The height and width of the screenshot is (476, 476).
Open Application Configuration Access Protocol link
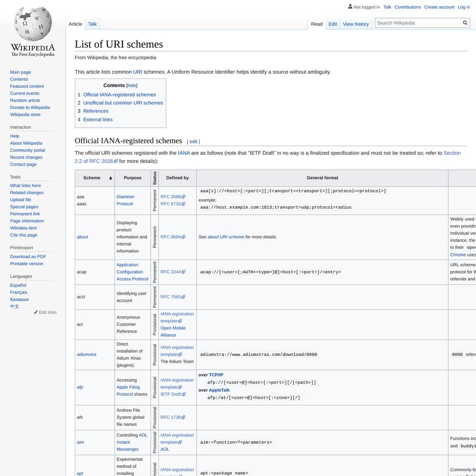click(132, 272)
